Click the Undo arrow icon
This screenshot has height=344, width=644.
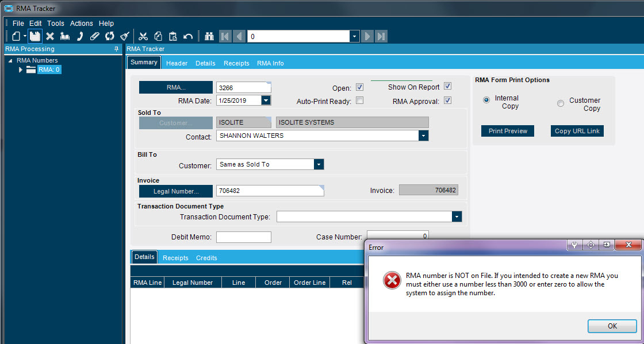point(188,36)
